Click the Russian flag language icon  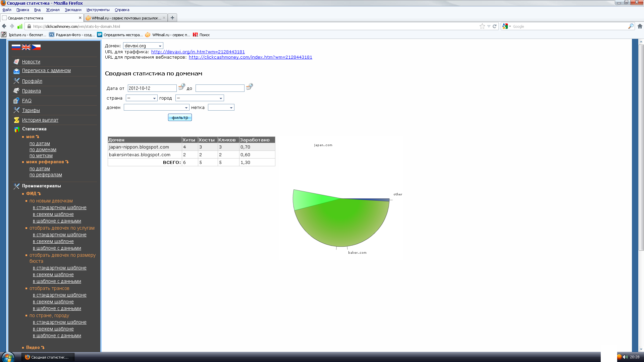(16, 47)
